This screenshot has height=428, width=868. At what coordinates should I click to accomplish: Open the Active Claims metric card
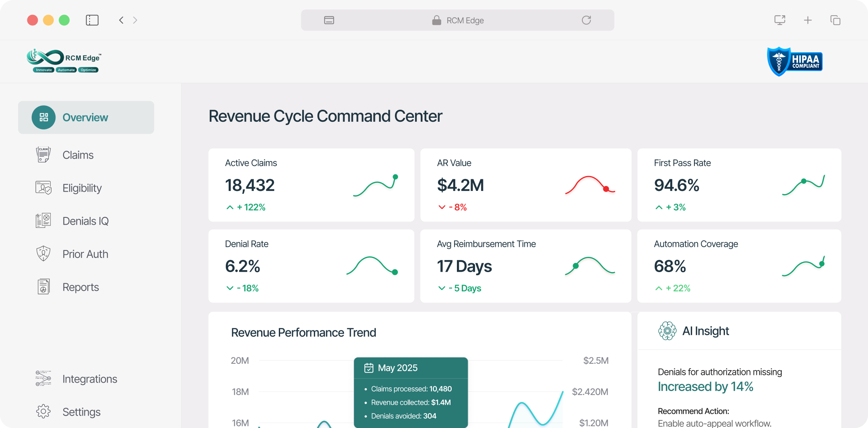coord(311,185)
